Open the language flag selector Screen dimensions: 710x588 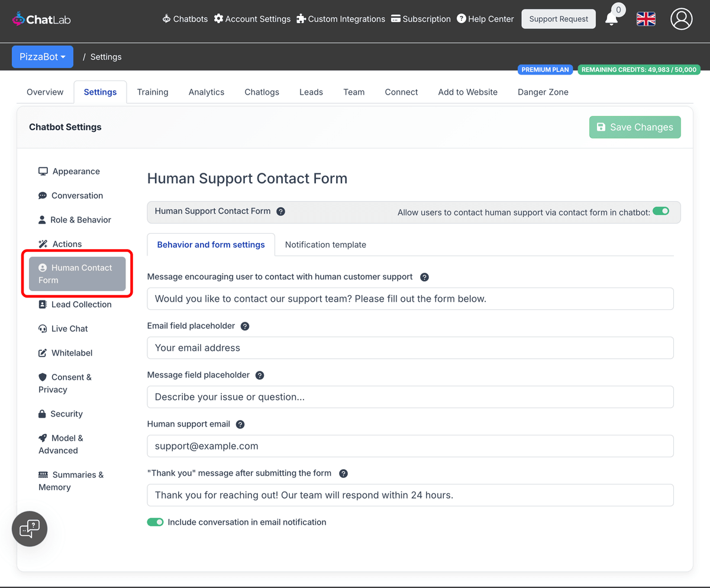point(646,18)
